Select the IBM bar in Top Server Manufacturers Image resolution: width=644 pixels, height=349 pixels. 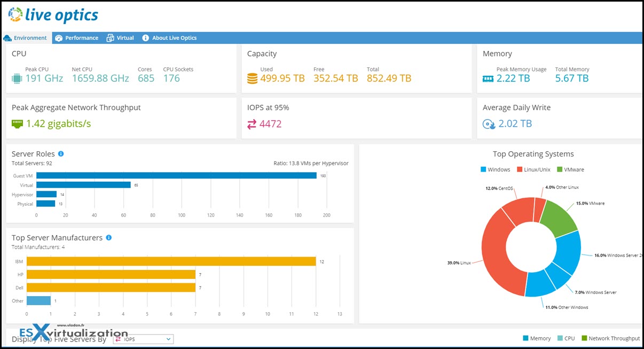click(x=171, y=261)
